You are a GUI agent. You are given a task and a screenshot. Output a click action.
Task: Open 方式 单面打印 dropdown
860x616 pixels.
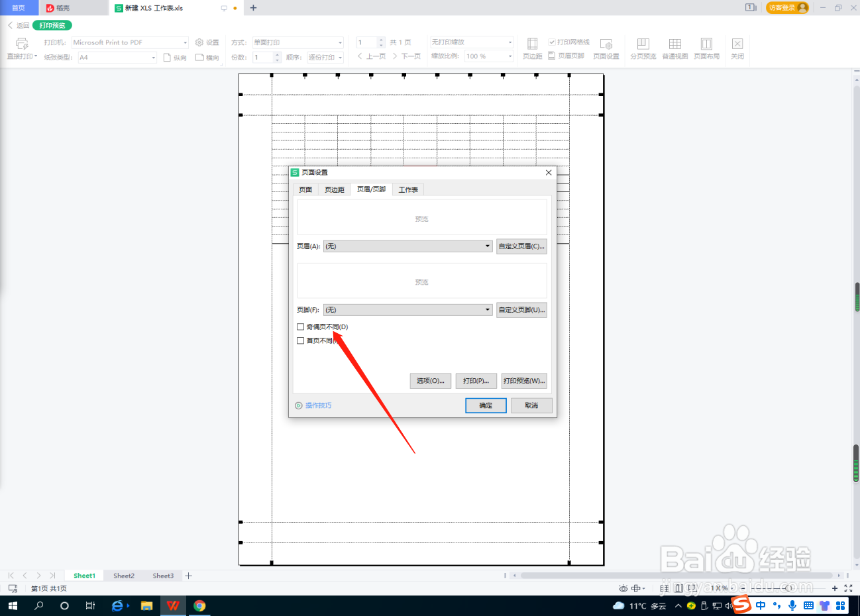click(x=298, y=42)
